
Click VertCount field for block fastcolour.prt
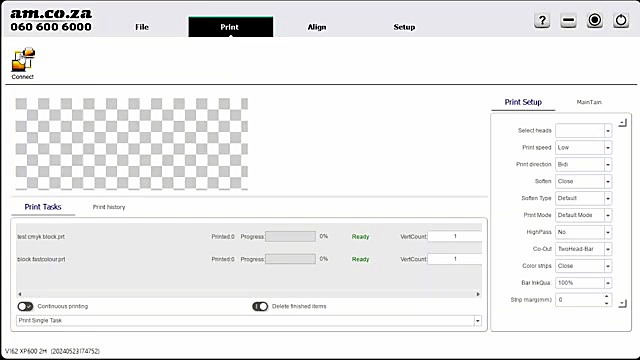pyautogui.click(x=455, y=259)
